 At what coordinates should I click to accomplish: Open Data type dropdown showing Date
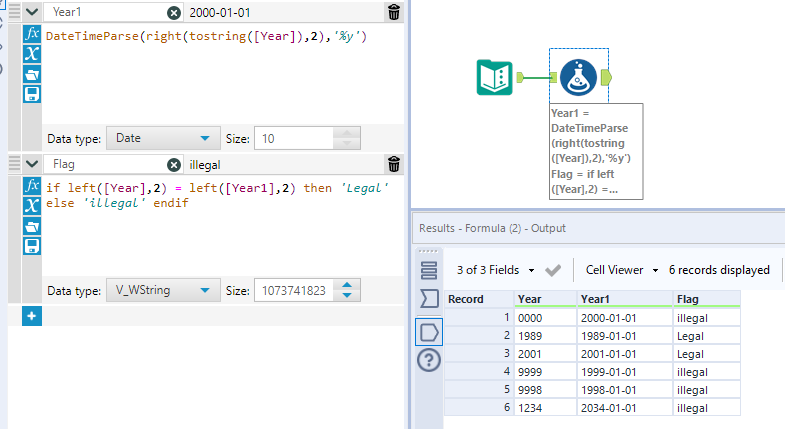163,138
